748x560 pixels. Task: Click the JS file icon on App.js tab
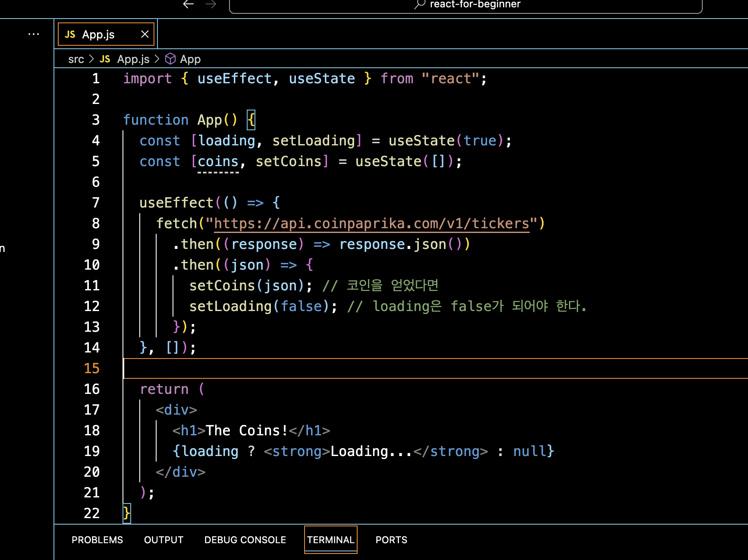point(70,35)
